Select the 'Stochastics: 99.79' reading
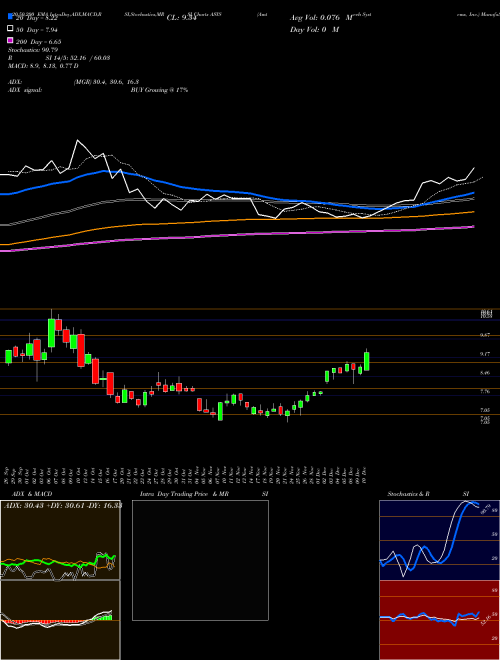 point(33,50)
